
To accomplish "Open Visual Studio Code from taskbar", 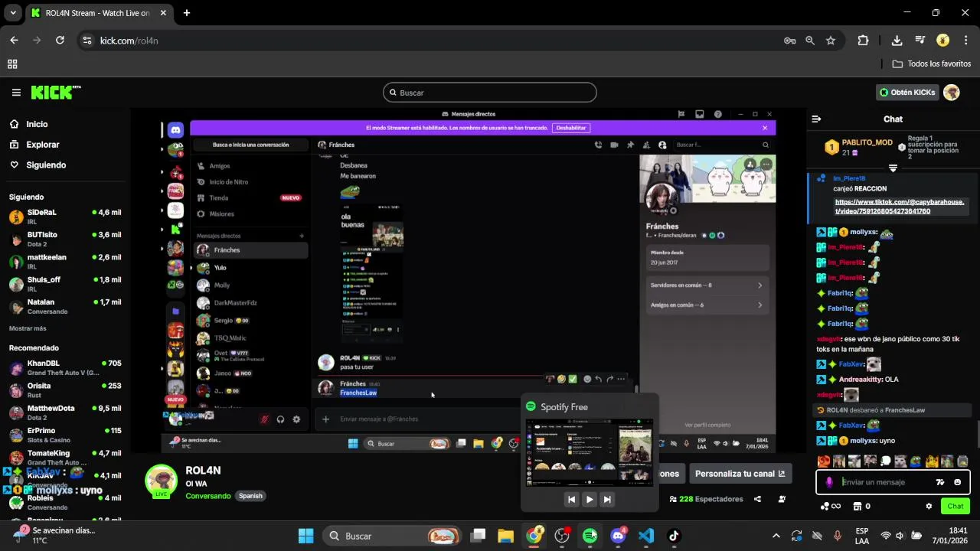I will pos(646,536).
